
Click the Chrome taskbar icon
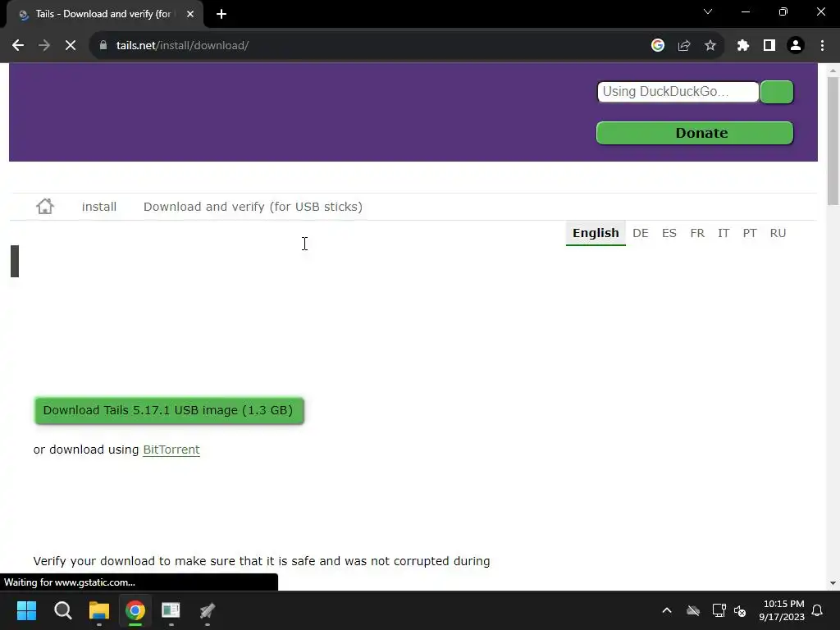coord(135,610)
